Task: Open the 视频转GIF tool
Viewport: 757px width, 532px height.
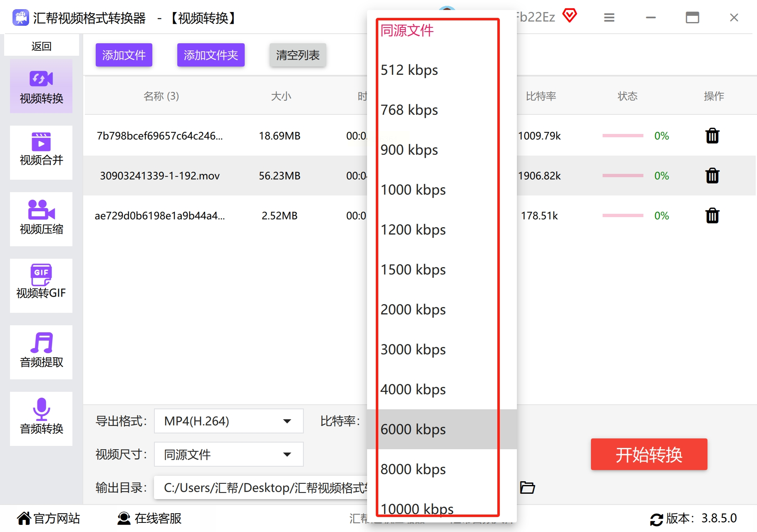Action: pyautogui.click(x=41, y=285)
